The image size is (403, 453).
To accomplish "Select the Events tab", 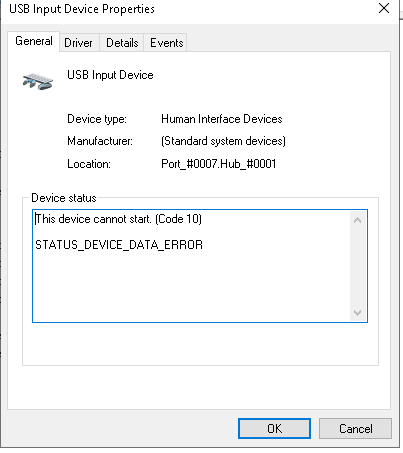I will [x=166, y=43].
